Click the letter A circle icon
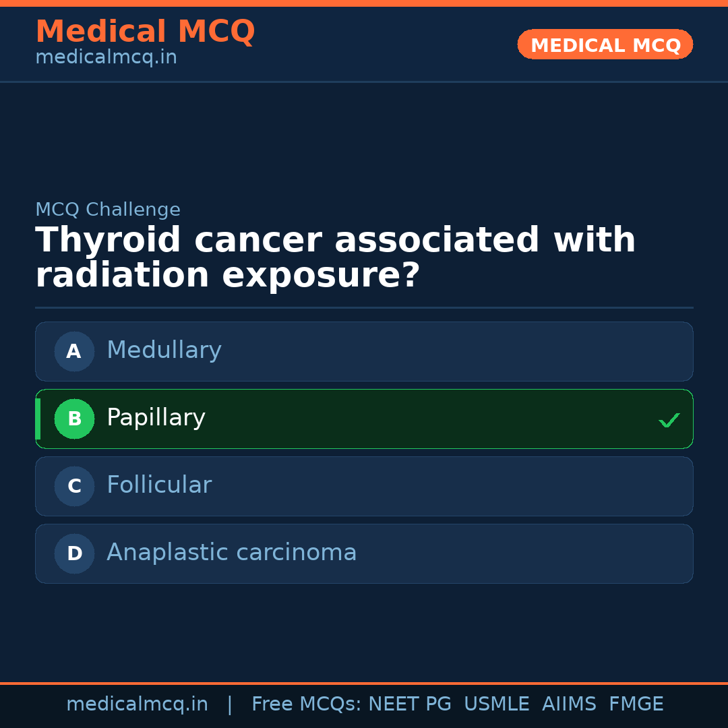The image size is (728, 728). (x=74, y=351)
